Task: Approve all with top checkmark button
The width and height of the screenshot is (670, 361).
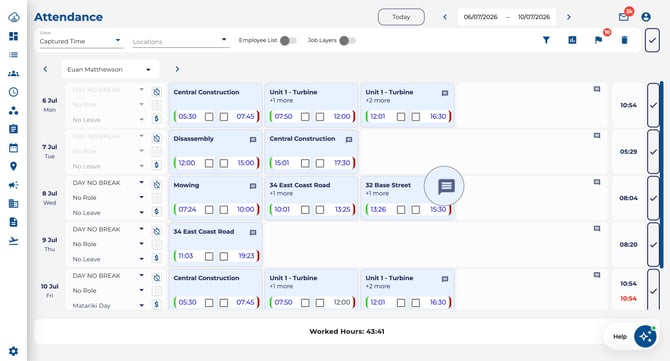Action: point(652,40)
